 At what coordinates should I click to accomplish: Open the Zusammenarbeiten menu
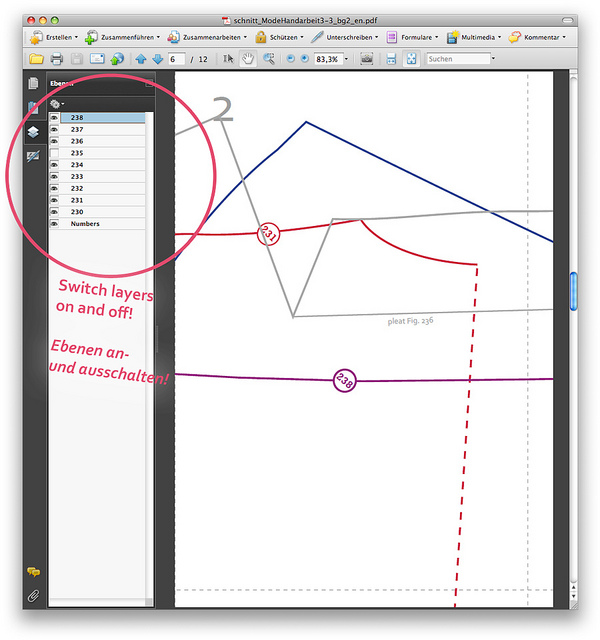pyautogui.click(x=207, y=37)
